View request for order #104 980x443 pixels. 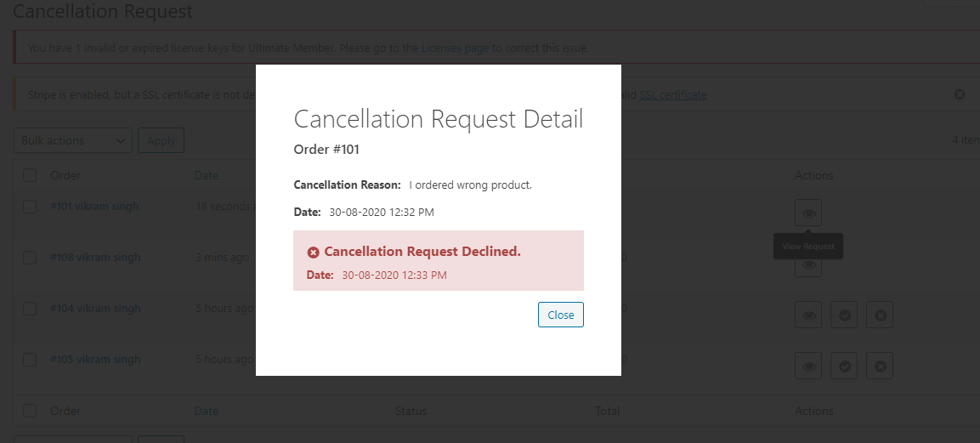point(808,315)
